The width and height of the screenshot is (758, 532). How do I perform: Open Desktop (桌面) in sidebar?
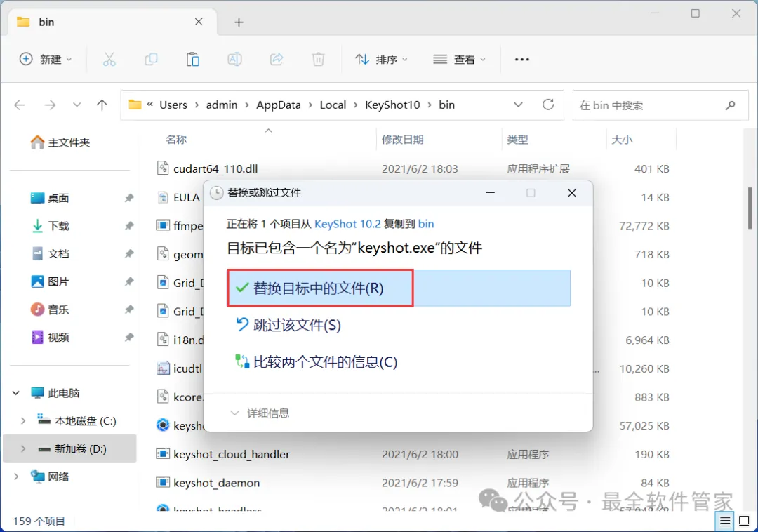(50, 198)
